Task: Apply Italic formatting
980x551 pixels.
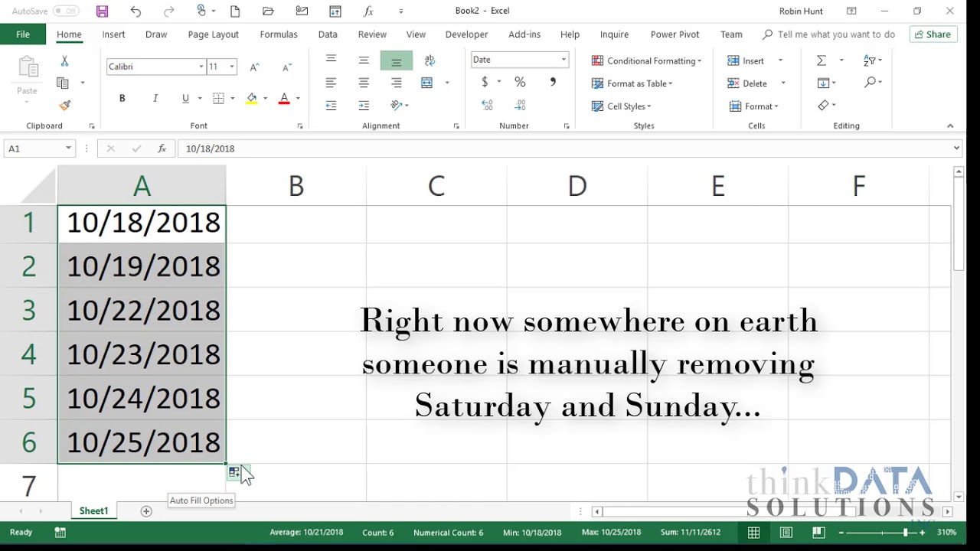Action: coord(155,98)
